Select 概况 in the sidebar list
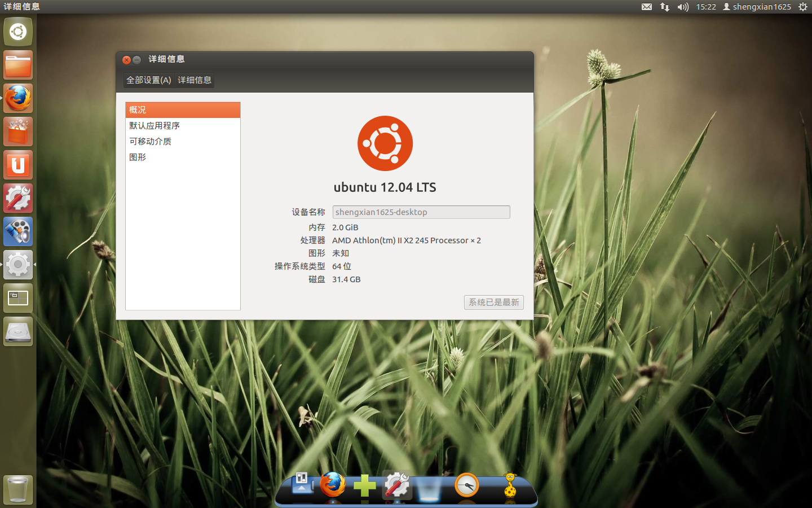The width and height of the screenshot is (812, 508). point(183,110)
